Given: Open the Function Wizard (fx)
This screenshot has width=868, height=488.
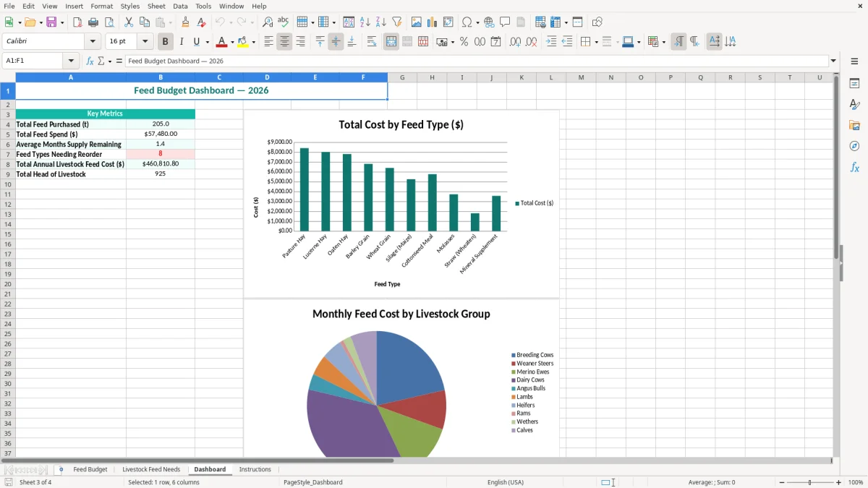Looking at the screenshot, I should [x=90, y=61].
